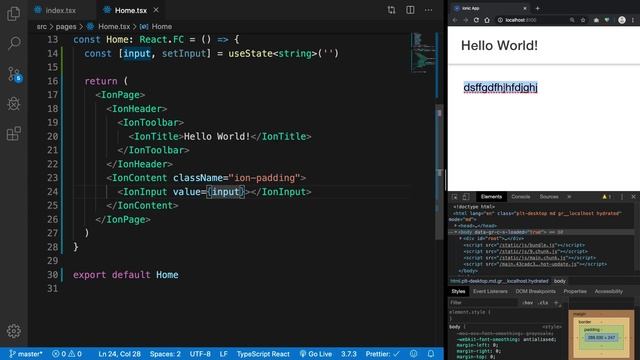Open the editor More Actions menu

tap(428, 10)
